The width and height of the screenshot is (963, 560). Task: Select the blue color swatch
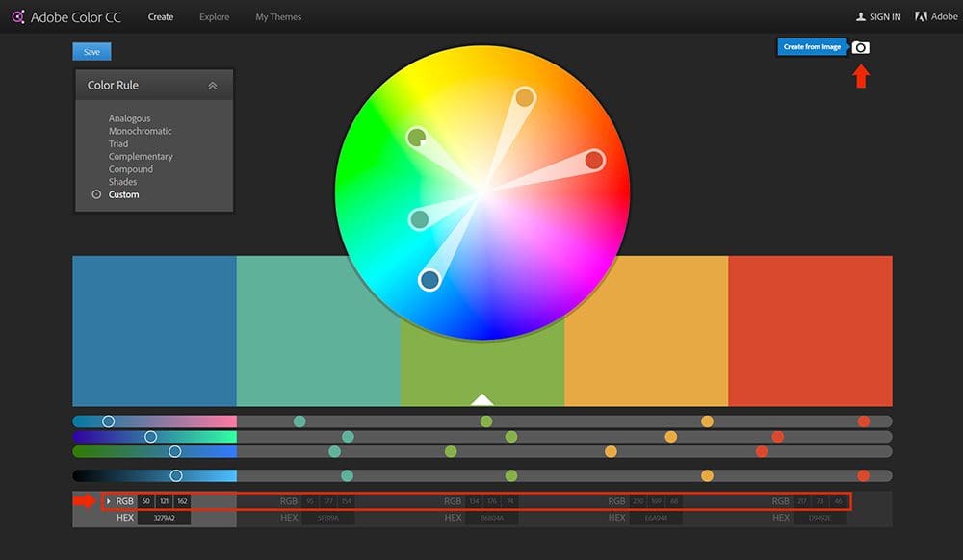pyautogui.click(x=154, y=331)
